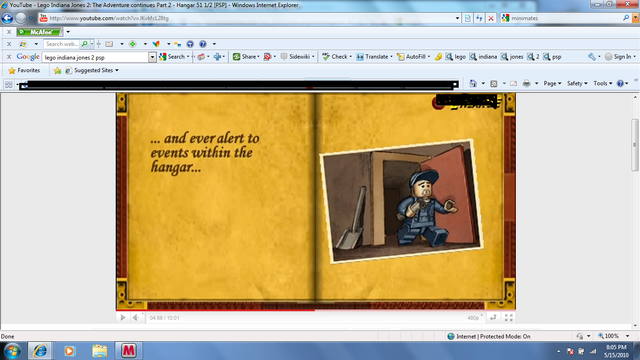Click the MSN butterfly icon
This screenshot has height=360, width=640.
click(156, 44)
